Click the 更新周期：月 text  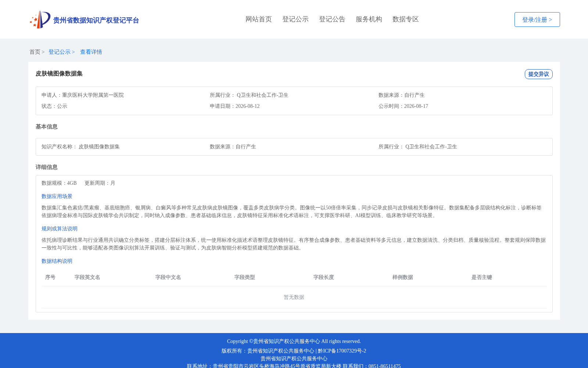100,183
